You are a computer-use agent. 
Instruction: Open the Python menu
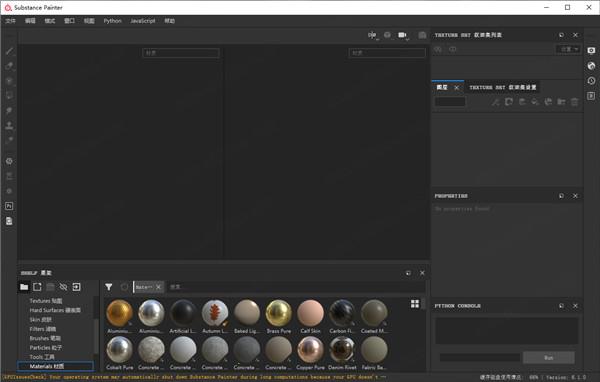pos(112,21)
